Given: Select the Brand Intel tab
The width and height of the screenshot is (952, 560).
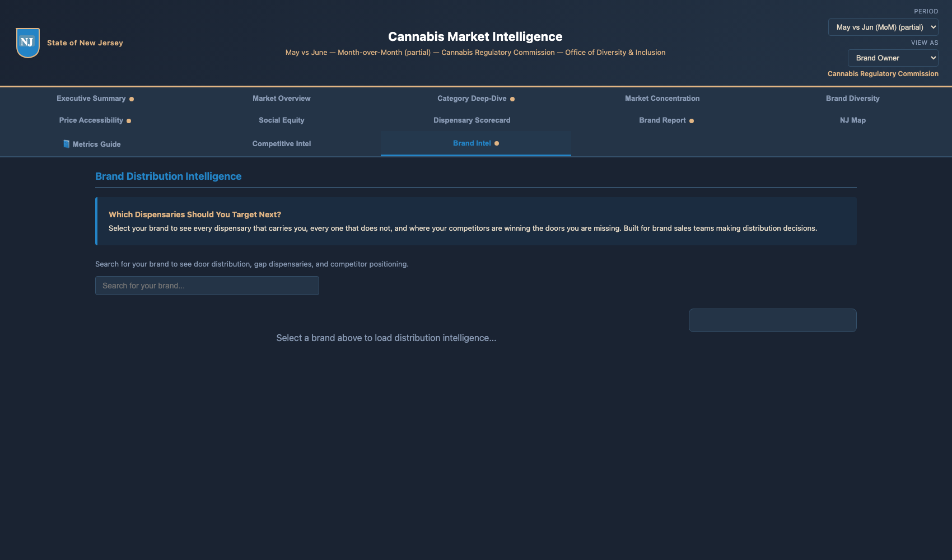Looking at the screenshot, I should coord(476,143).
